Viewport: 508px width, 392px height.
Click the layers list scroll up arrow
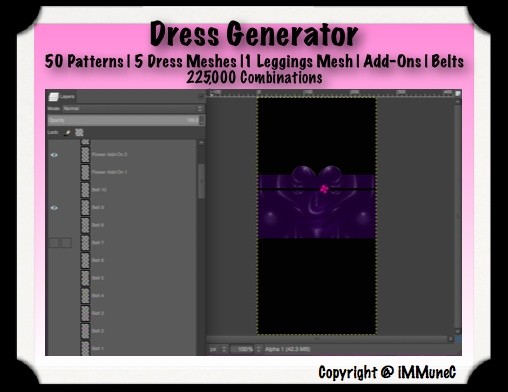tap(201, 143)
